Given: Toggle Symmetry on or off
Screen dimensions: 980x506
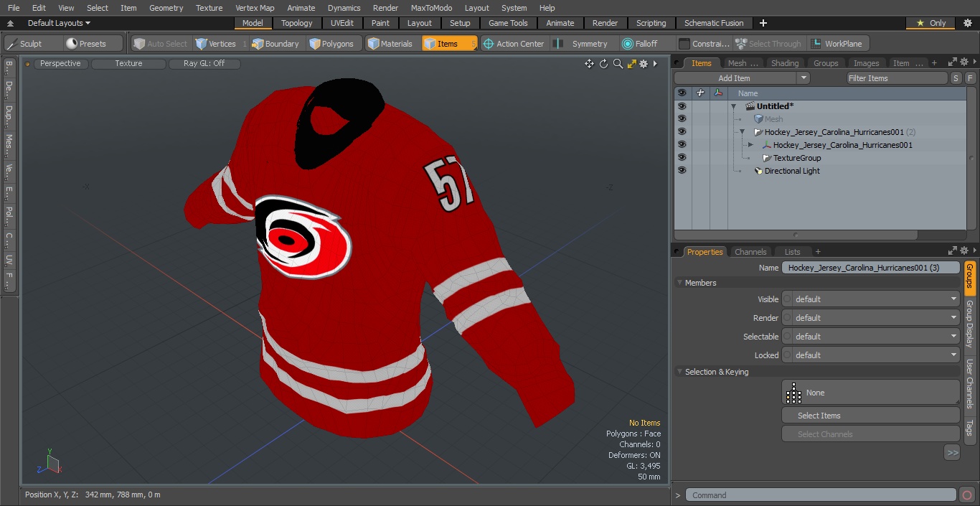Looking at the screenshot, I should pyautogui.click(x=583, y=44).
